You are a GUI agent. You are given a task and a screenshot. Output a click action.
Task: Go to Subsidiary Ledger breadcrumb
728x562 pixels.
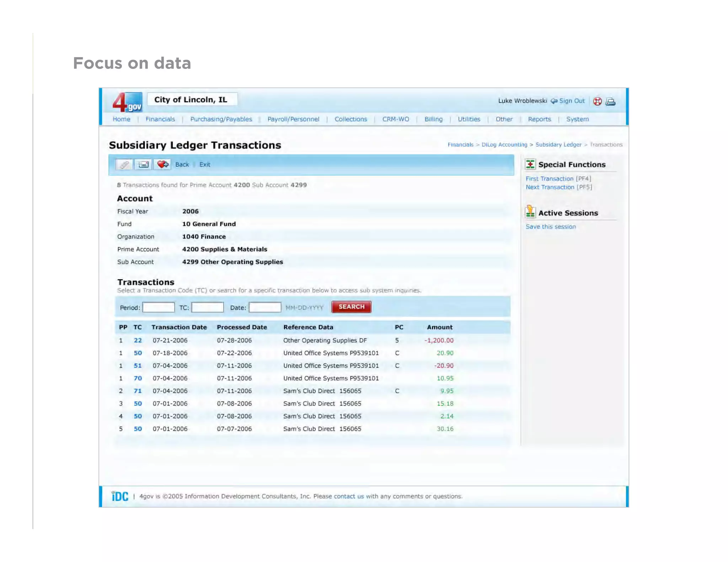(x=558, y=145)
